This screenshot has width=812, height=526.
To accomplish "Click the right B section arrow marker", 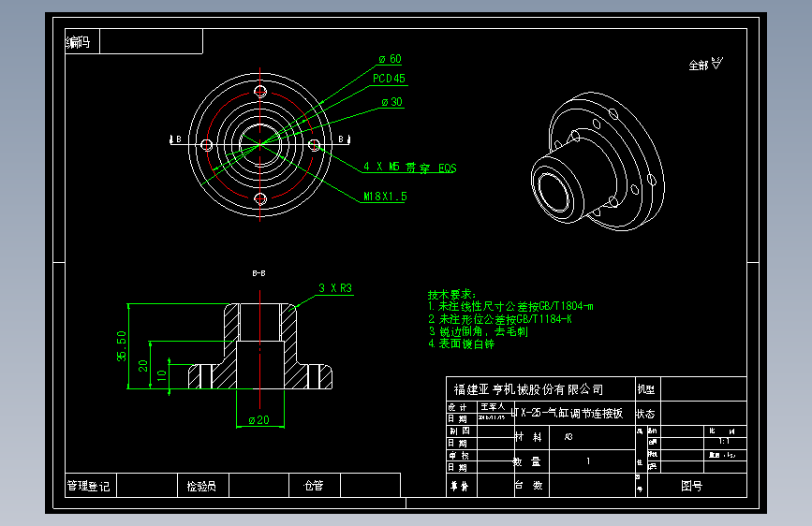I will click(x=345, y=139).
